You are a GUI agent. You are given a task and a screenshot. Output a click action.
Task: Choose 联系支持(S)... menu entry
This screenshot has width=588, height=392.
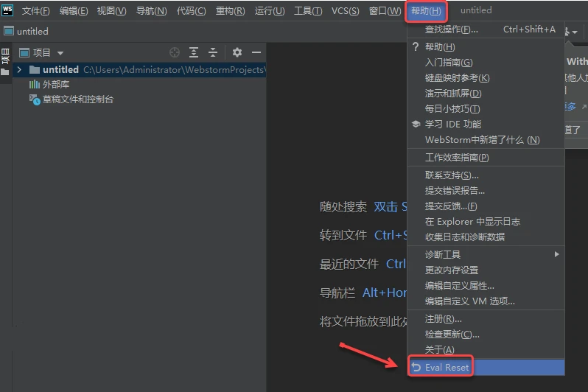pos(486,175)
